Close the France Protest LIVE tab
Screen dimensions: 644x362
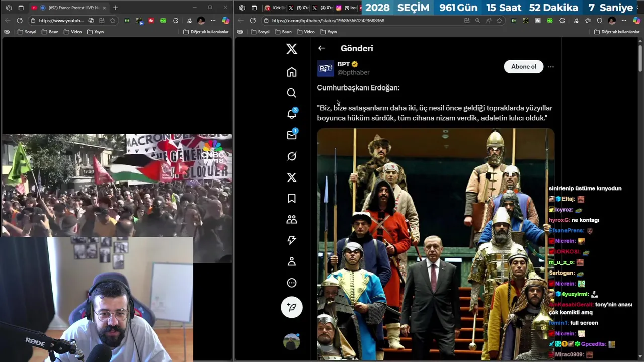pyautogui.click(x=104, y=8)
